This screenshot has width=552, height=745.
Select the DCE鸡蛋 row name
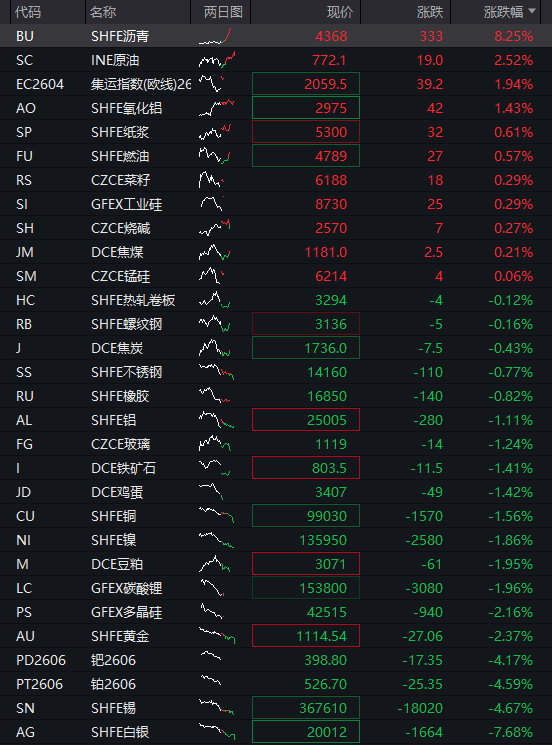117,492
